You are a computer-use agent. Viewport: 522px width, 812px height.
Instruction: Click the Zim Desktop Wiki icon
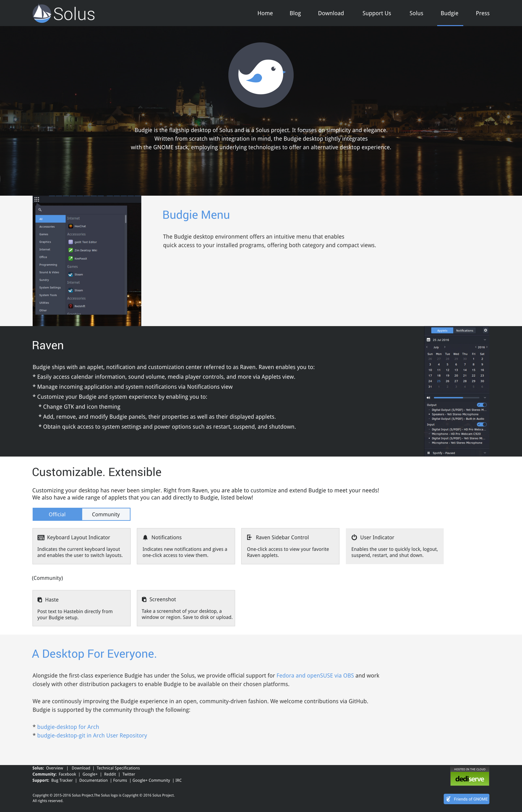pyautogui.click(x=70, y=250)
